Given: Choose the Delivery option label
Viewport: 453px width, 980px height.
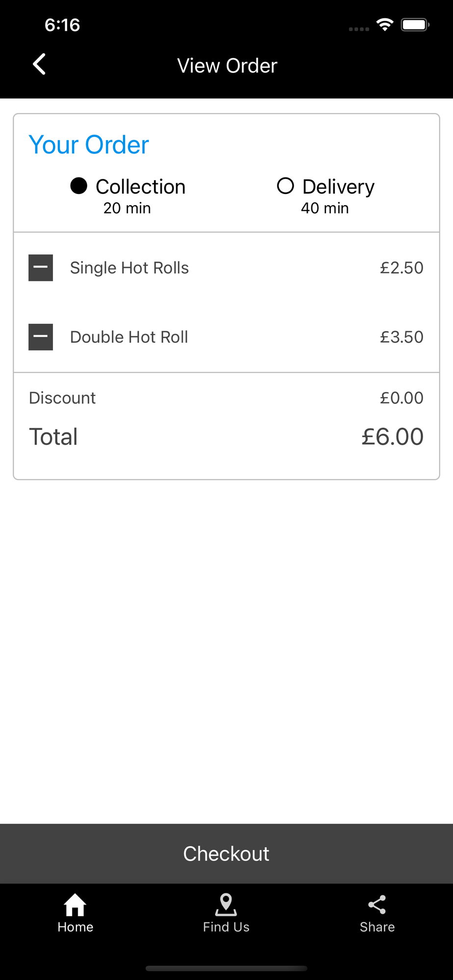Looking at the screenshot, I should 338,187.
